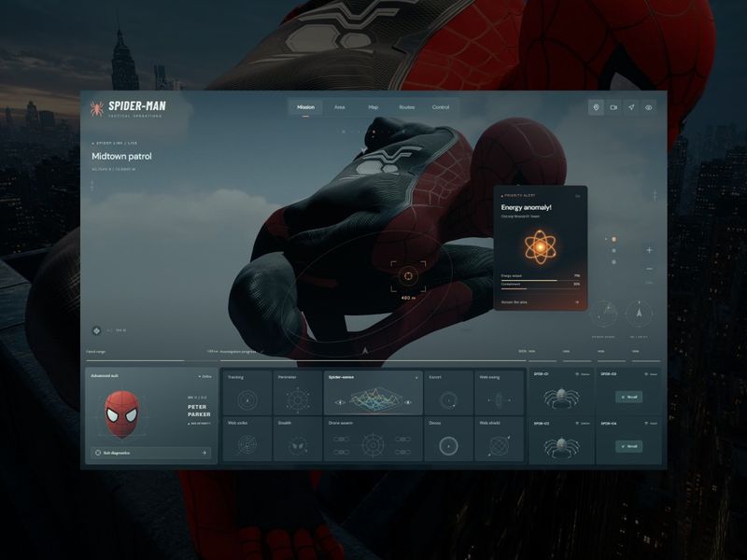The width and height of the screenshot is (747, 560).
Task: Open the Spider-sense terrain tile
Action: click(x=373, y=393)
